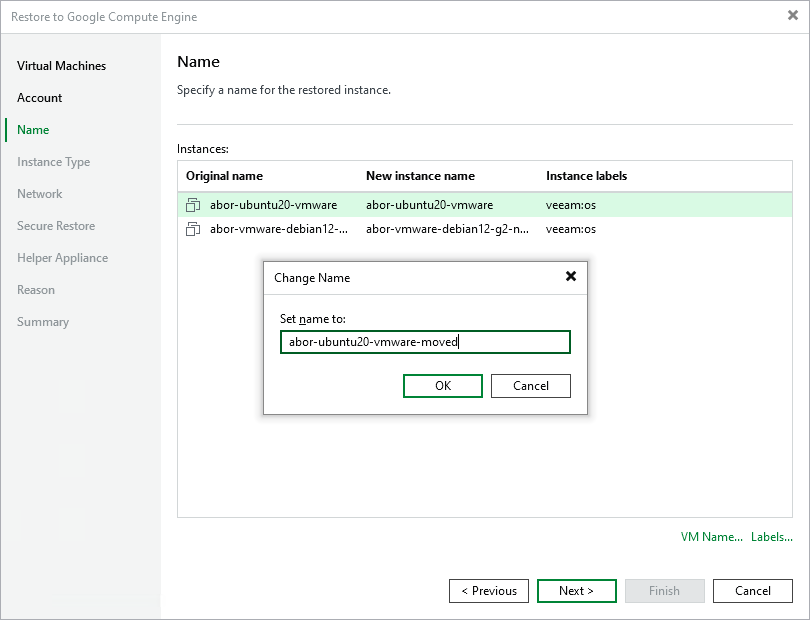Image resolution: width=810 pixels, height=620 pixels.
Task: Open the Instance Type wizard step
Action: pyautogui.click(x=54, y=162)
